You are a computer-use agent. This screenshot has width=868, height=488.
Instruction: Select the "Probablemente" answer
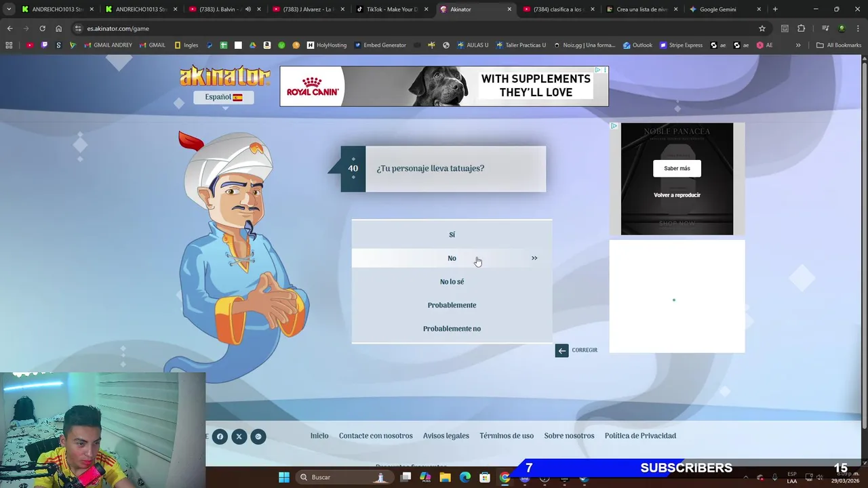pos(452,305)
